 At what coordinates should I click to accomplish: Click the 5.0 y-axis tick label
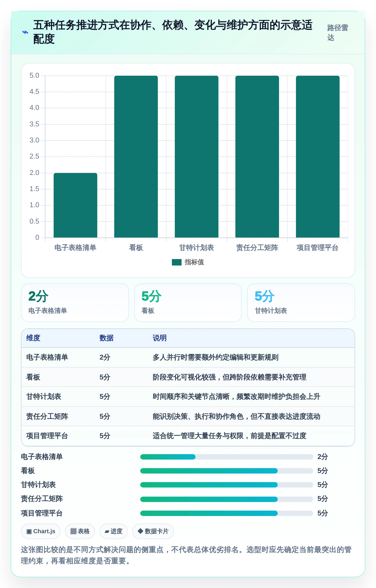click(34, 76)
